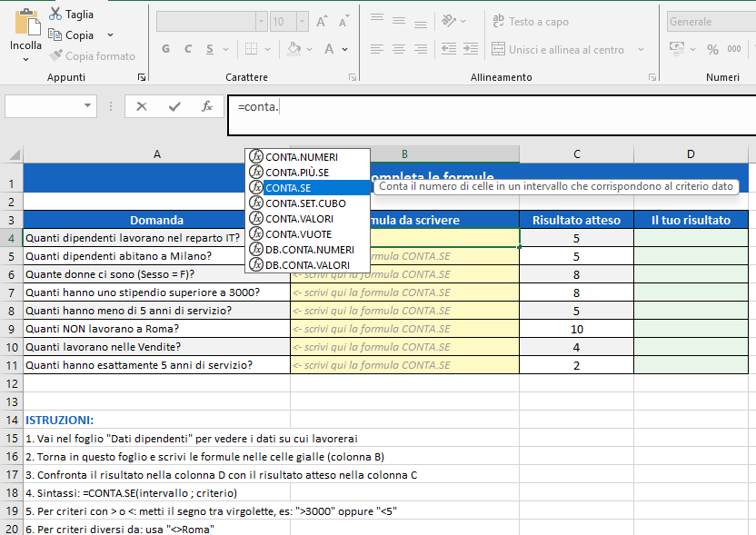Apply thousands separator 000 style

coord(734,49)
